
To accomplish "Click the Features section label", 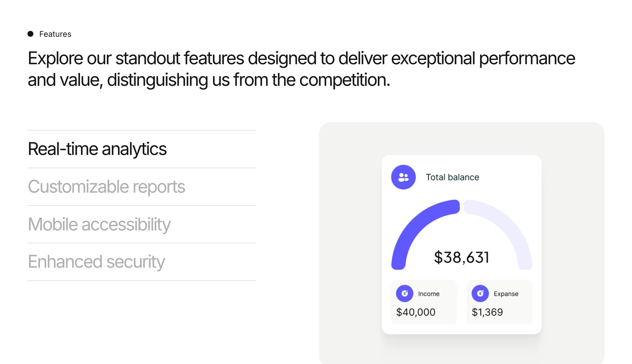I will click(55, 34).
